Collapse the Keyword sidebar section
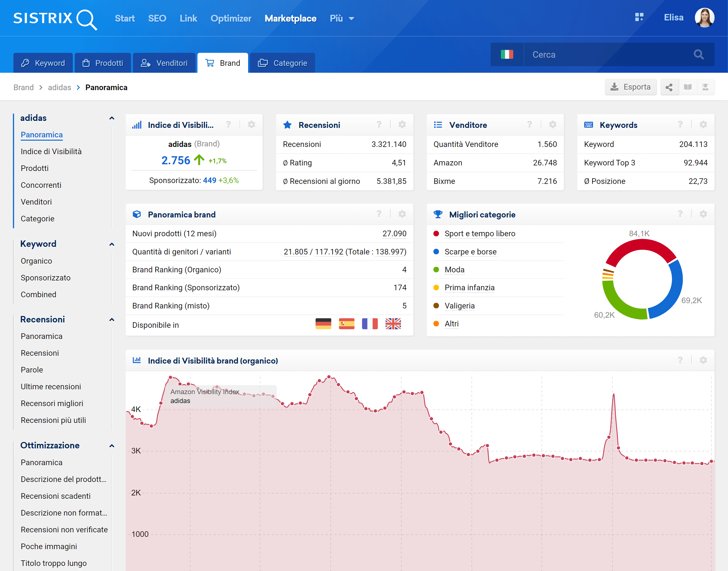 (112, 244)
